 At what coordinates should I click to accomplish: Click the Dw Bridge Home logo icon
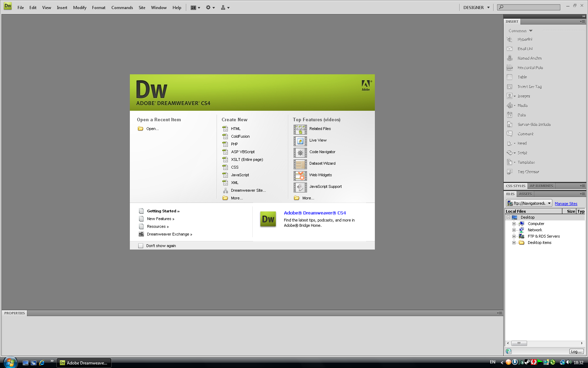click(268, 219)
